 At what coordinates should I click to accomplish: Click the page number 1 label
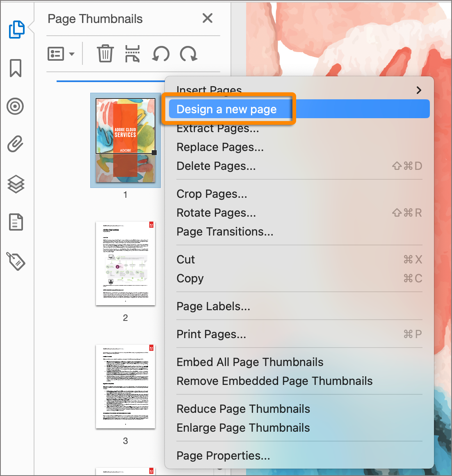point(125,195)
